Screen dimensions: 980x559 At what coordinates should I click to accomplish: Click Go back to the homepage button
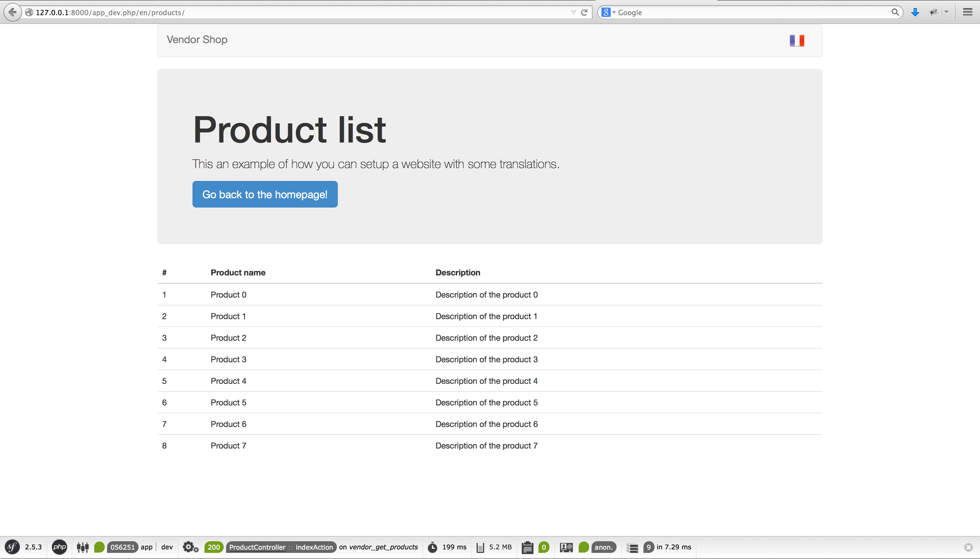[265, 194]
